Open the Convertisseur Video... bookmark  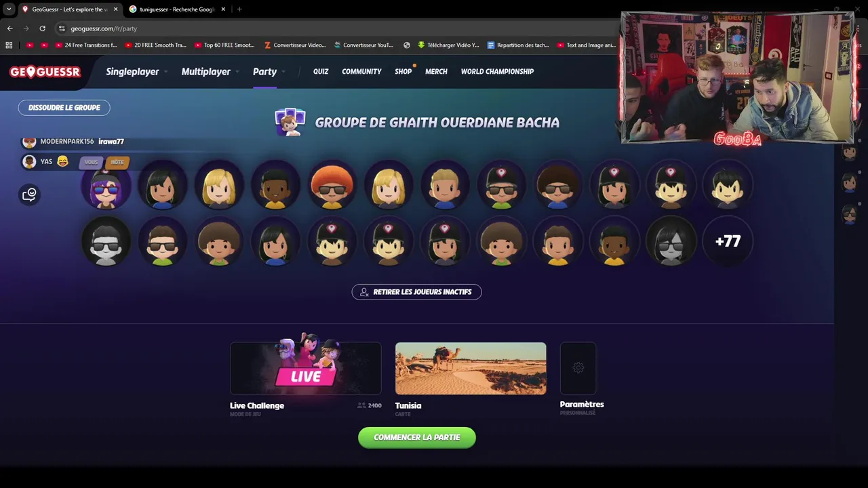pyautogui.click(x=294, y=45)
